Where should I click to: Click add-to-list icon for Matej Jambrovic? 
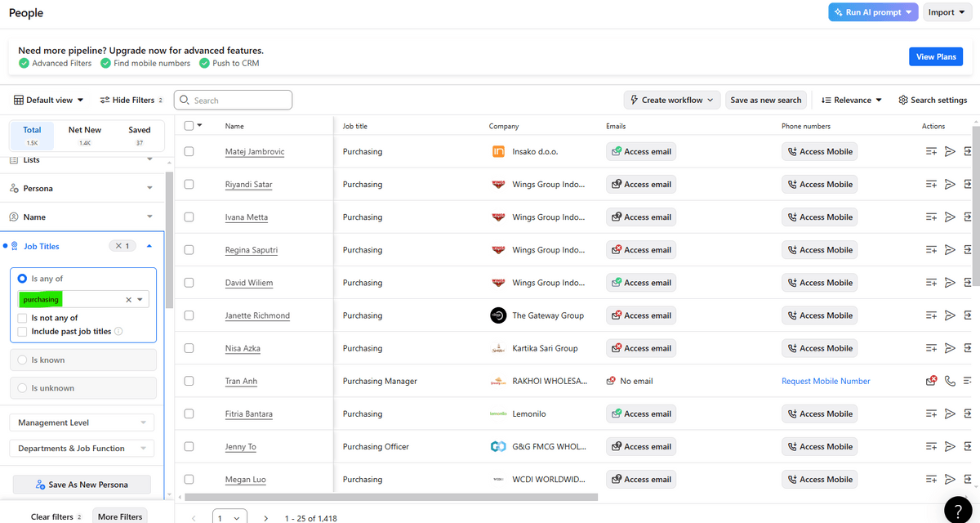(x=931, y=151)
